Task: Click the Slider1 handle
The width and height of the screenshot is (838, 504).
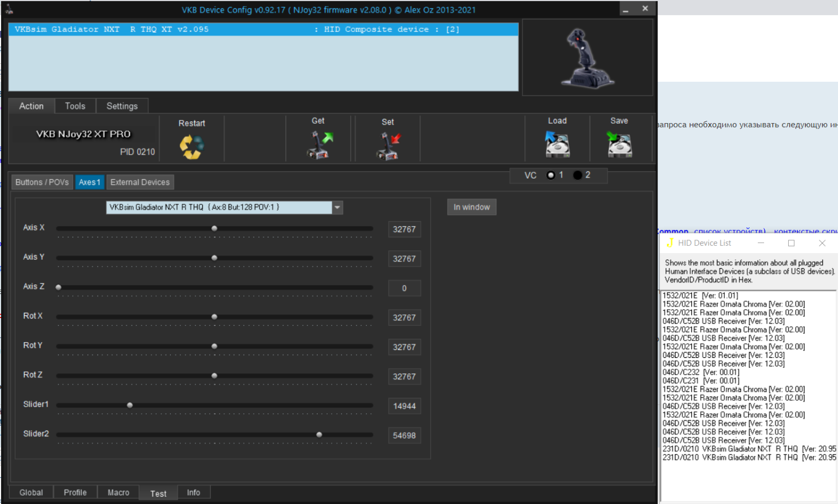Action: click(130, 405)
